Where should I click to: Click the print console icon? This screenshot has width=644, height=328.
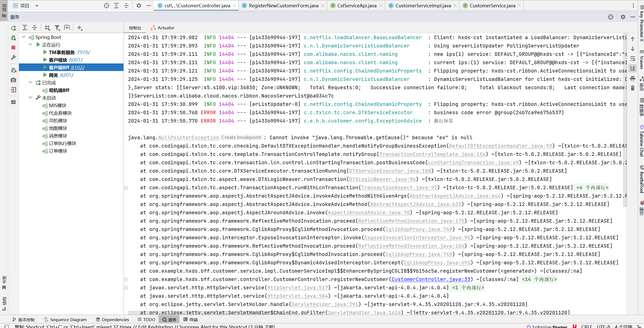tap(632, 78)
